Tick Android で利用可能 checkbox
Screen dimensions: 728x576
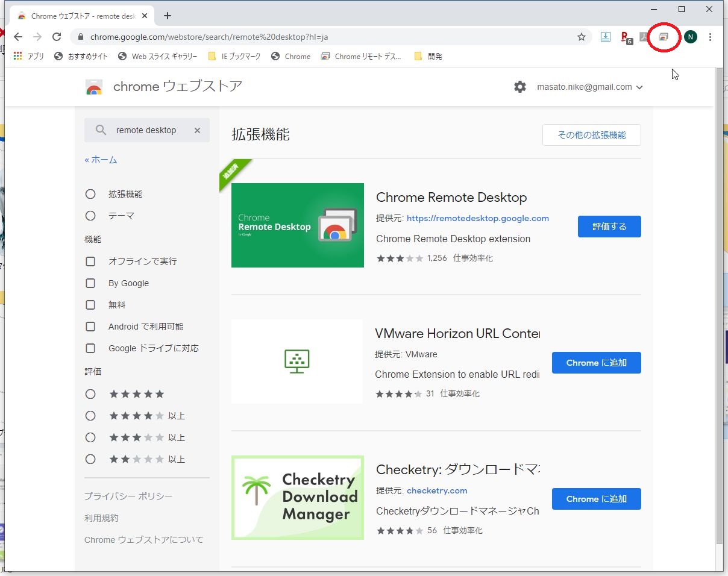pos(90,327)
